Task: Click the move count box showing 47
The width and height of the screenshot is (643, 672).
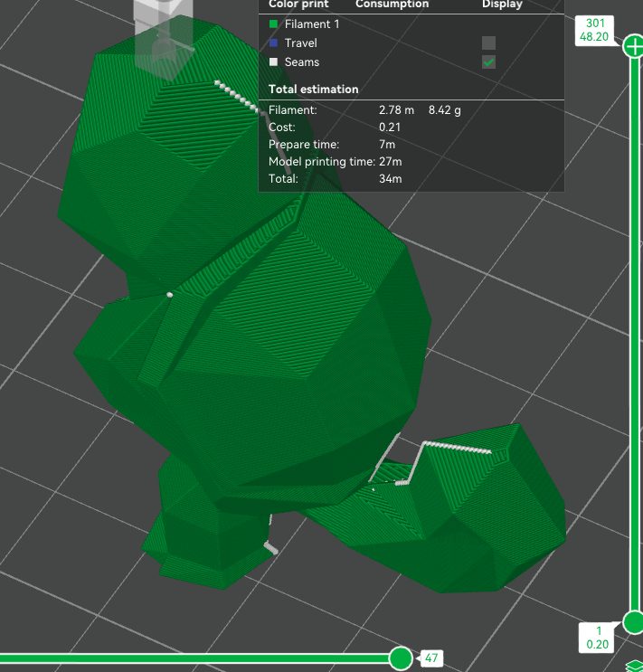Action: coord(431,658)
